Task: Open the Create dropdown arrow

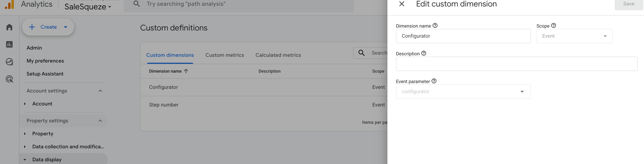Action: click(66, 27)
